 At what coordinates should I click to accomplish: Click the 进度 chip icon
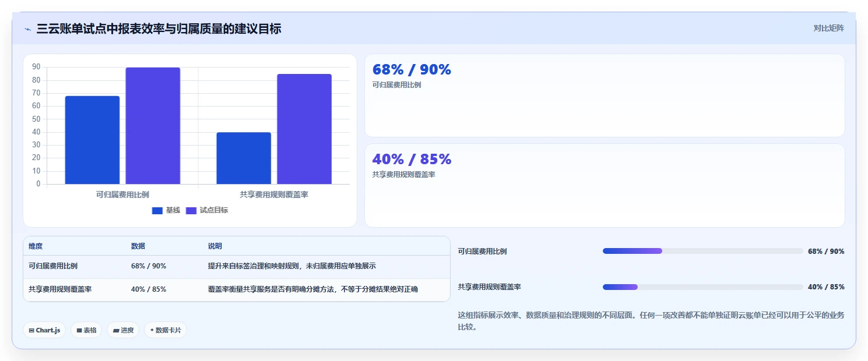tap(116, 330)
